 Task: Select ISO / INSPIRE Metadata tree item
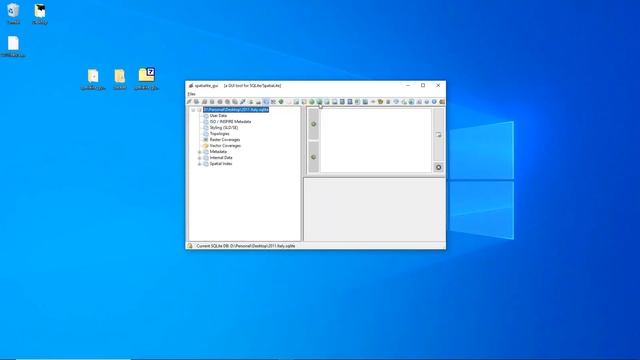[x=230, y=122]
